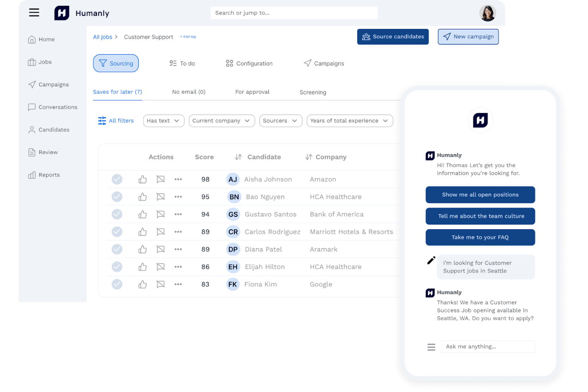The image size is (588, 392).
Task: Open the Current company filter dropdown
Action: 222,121
